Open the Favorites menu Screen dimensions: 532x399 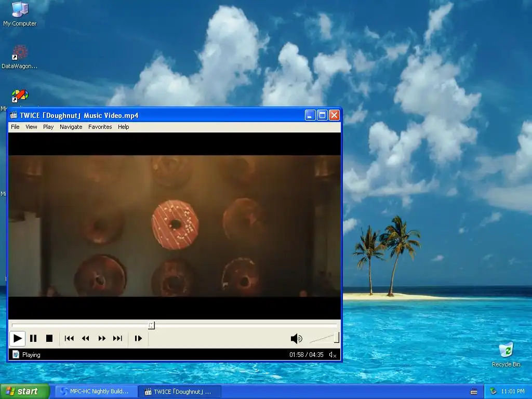100,127
